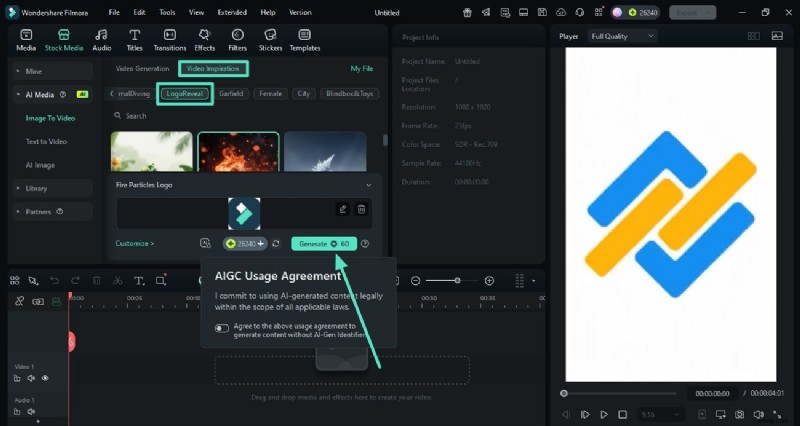The width and height of the screenshot is (800, 426).
Task: Switch to the Video Generation tab
Action: pos(143,69)
